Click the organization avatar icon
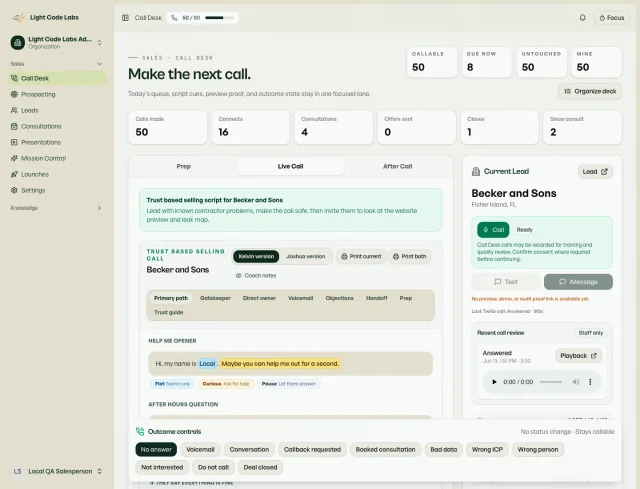Viewport: 640px width, 489px height. 18,42
